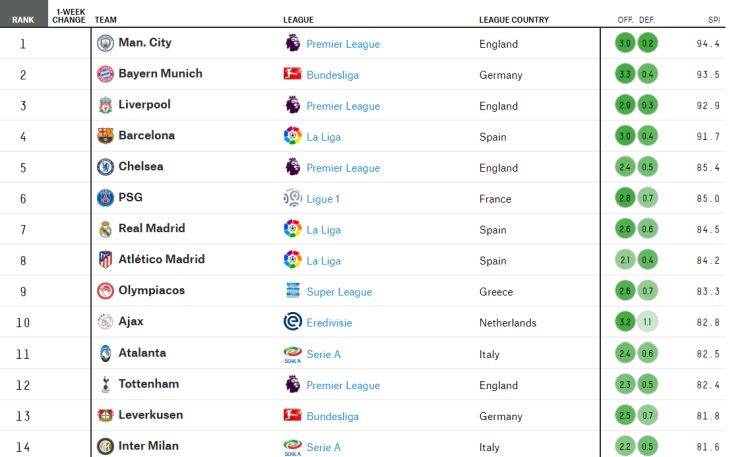Click the Bayern Munich club crest
The width and height of the screenshot is (735, 457).
pos(105,74)
